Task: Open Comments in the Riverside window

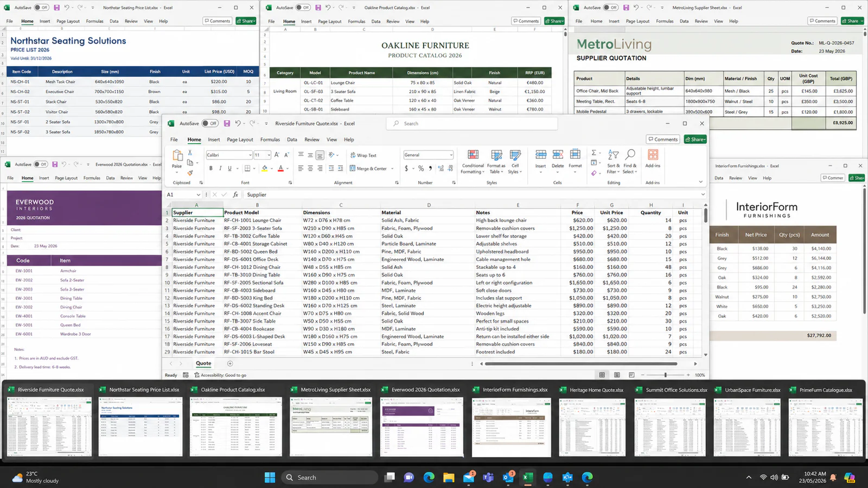Action: coord(663,139)
